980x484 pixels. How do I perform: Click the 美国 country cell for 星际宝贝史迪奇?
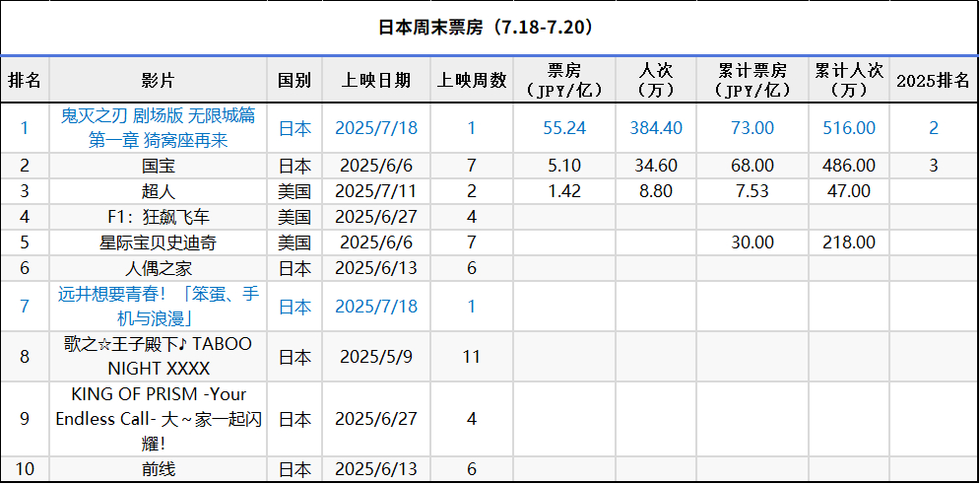[294, 242]
